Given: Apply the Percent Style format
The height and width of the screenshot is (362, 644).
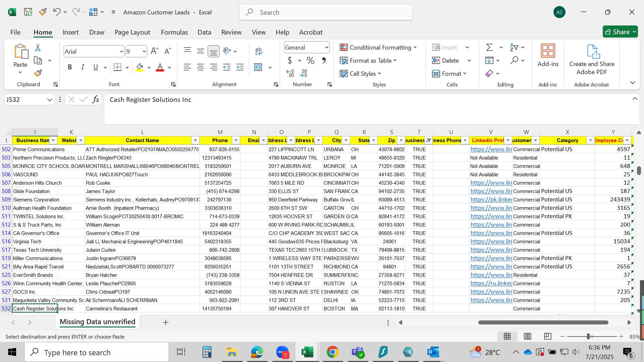Looking at the screenshot, I should (x=311, y=61).
